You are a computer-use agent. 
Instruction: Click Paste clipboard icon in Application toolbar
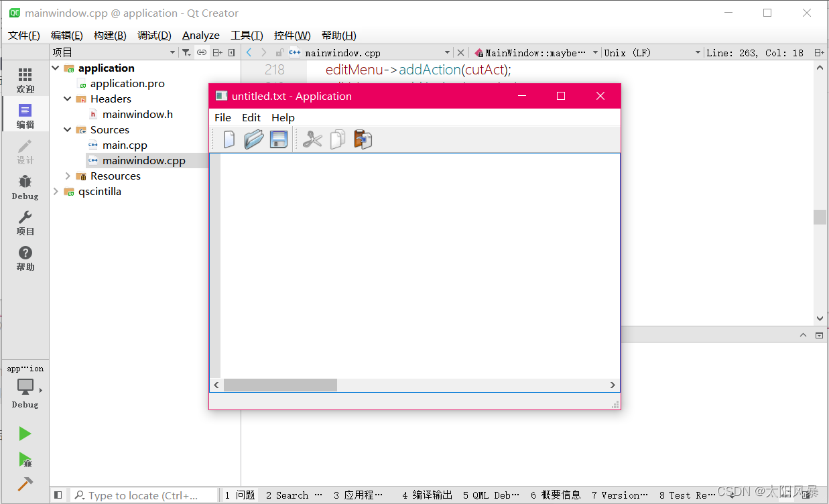coord(363,139)
